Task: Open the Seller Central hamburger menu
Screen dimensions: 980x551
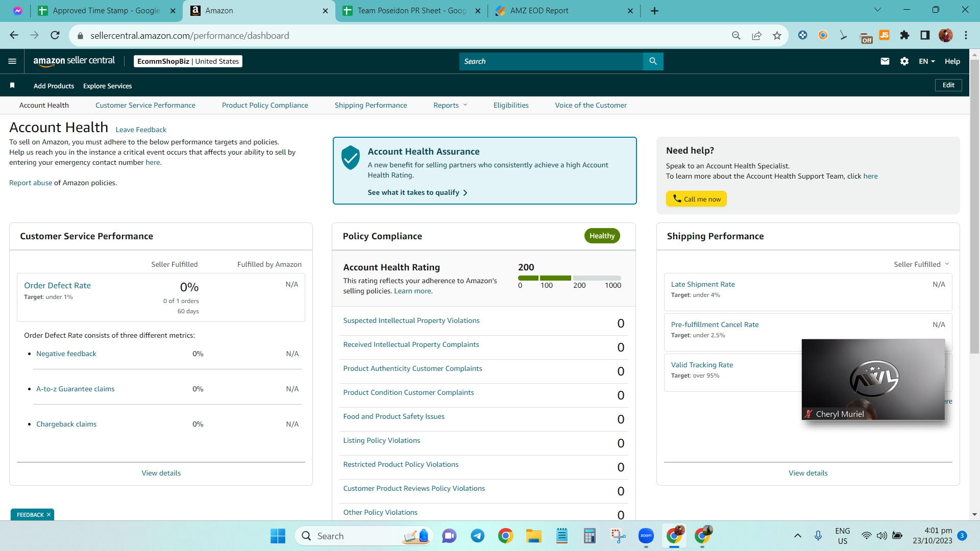Action: pos(12,61)
